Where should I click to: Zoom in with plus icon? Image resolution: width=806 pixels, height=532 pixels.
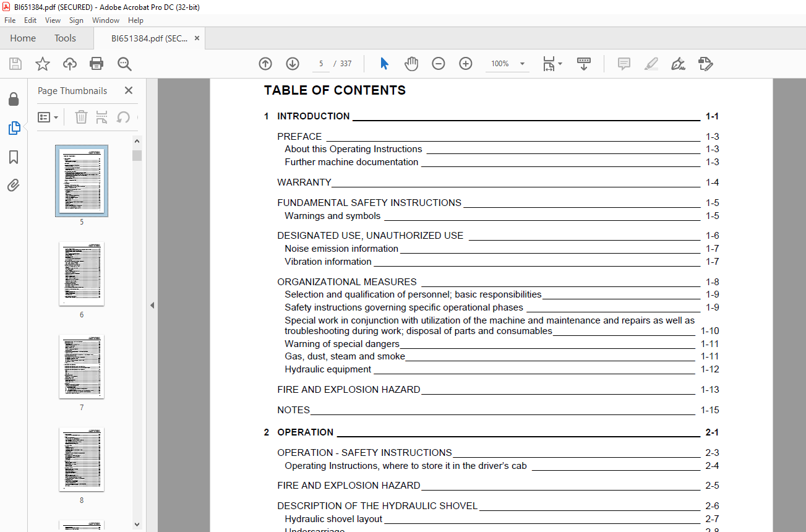[x=466, y=64]
